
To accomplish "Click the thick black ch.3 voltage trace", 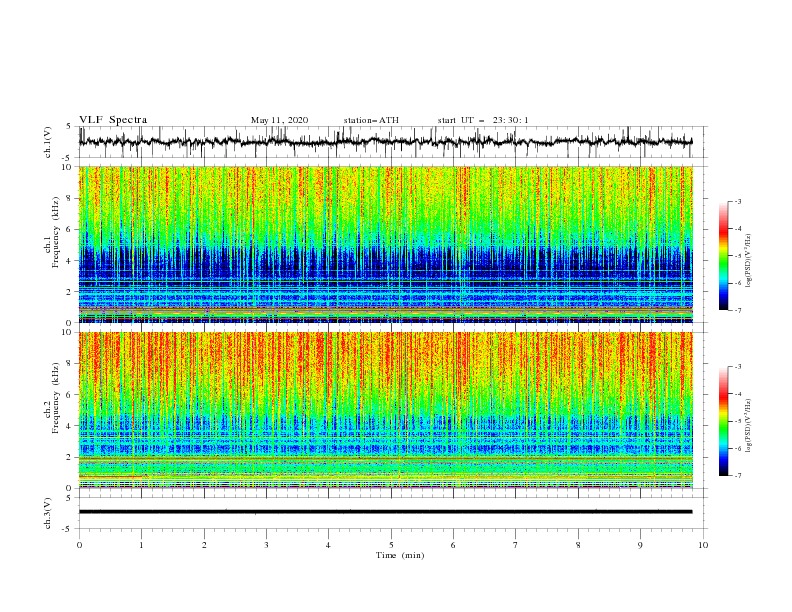I will (385, 512).
